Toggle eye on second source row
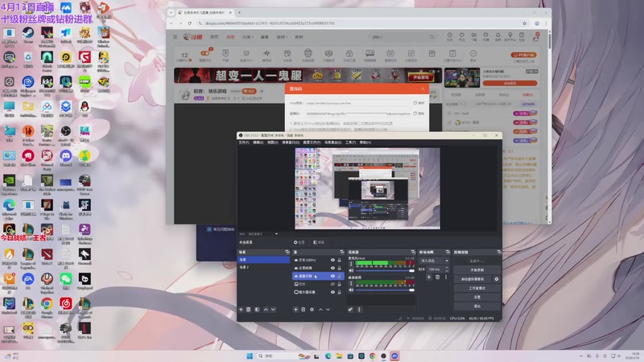This screenshot has width=644, height=362. pos(332,268)
